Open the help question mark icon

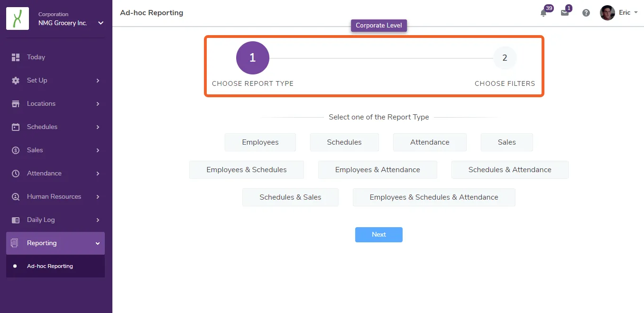coord(586,13)
